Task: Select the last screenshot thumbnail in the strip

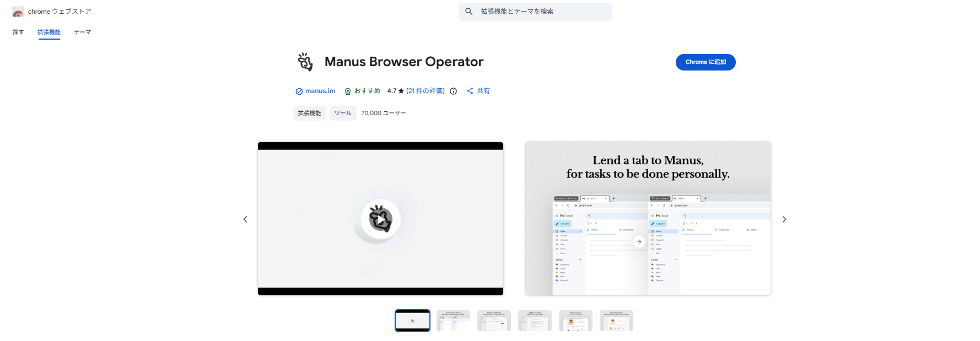Action: [616, 321]
